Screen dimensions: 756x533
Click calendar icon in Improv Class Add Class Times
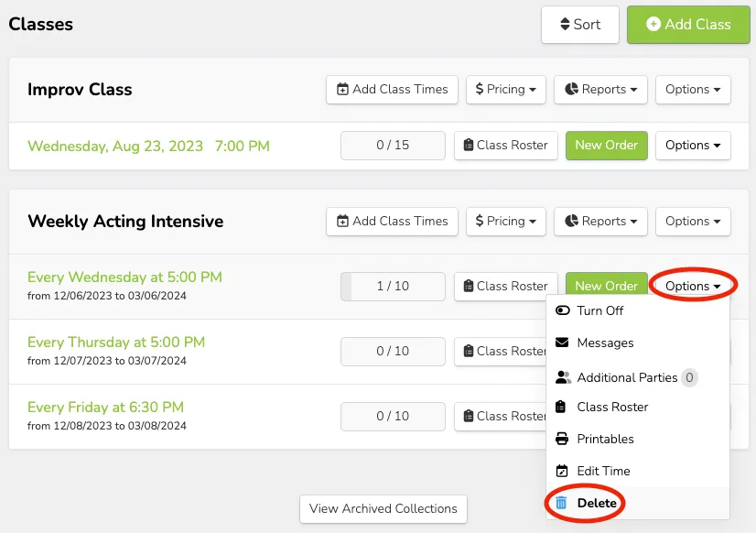pos(342,89)
